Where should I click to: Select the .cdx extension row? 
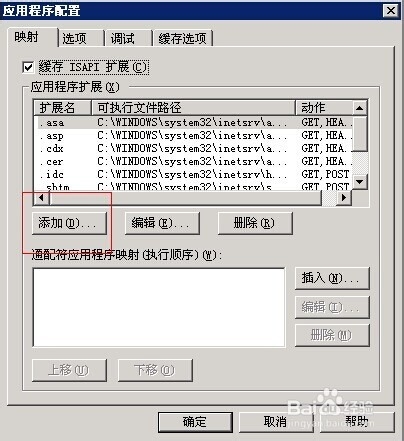[193, 148]
